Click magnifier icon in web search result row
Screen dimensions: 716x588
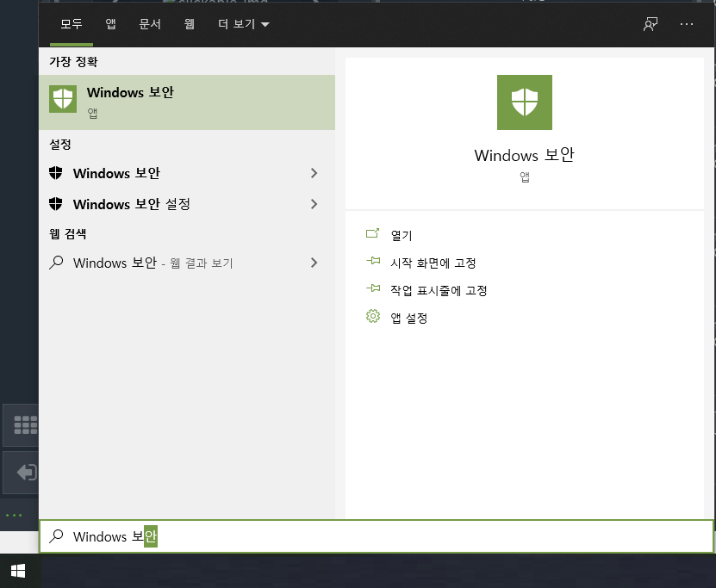56,263
